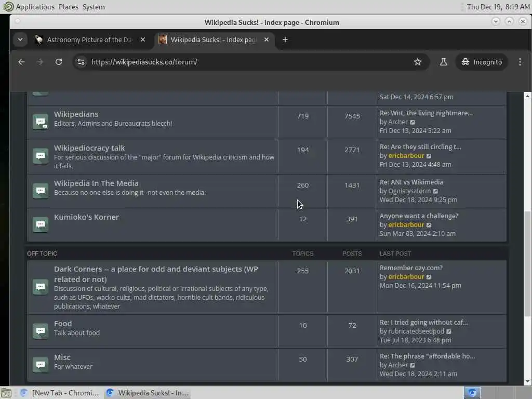Open 'Anyone want a challenge?' post
Viewport: 532px width, 399px height.
coord(419,216)
